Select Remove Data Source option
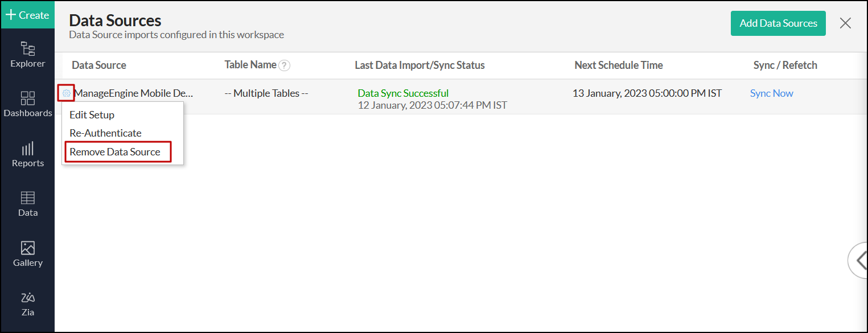 [116, 152]
